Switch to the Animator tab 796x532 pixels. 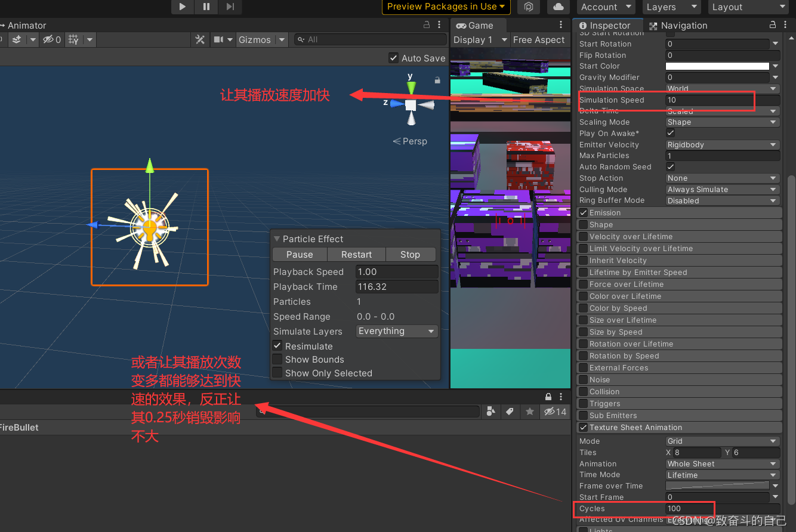(x=24, y=25)
